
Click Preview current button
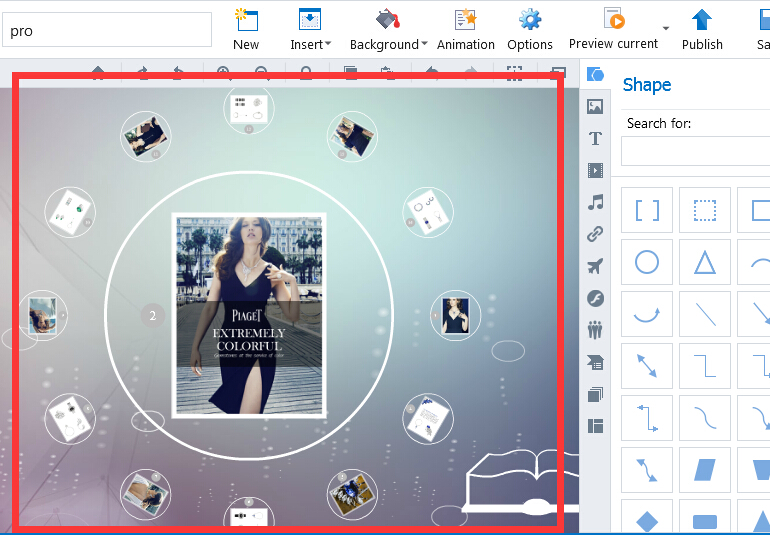click(613, 28)
